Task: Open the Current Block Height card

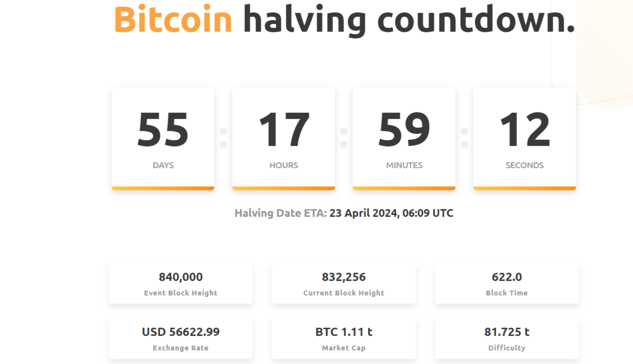Action: pyautogui.click(x=344, y=283)
